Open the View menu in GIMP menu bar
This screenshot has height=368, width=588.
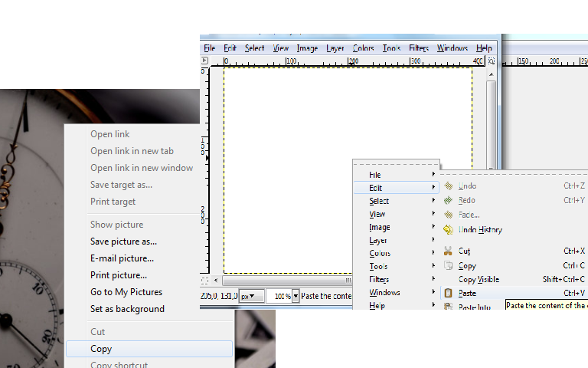tap(280, 48)
